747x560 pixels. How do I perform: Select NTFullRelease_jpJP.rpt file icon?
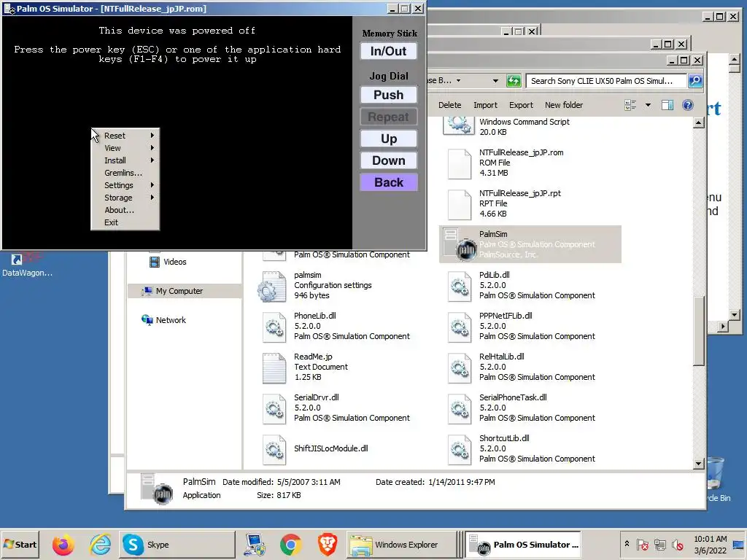click(460, 204)
